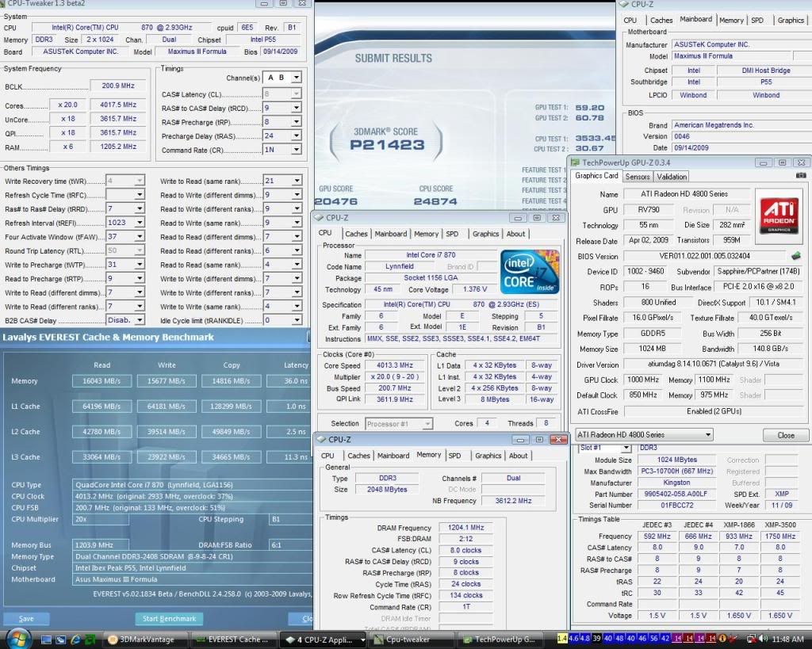Click the volume speaker tray icon
This screenshot has height=649, width=812.
point(763,639)
